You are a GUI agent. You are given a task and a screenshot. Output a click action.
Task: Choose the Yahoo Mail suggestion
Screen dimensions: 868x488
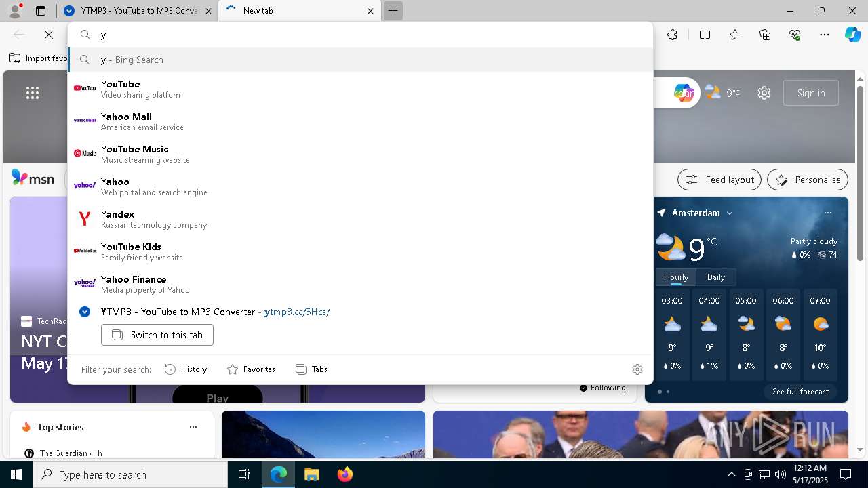tap(360, 121)
